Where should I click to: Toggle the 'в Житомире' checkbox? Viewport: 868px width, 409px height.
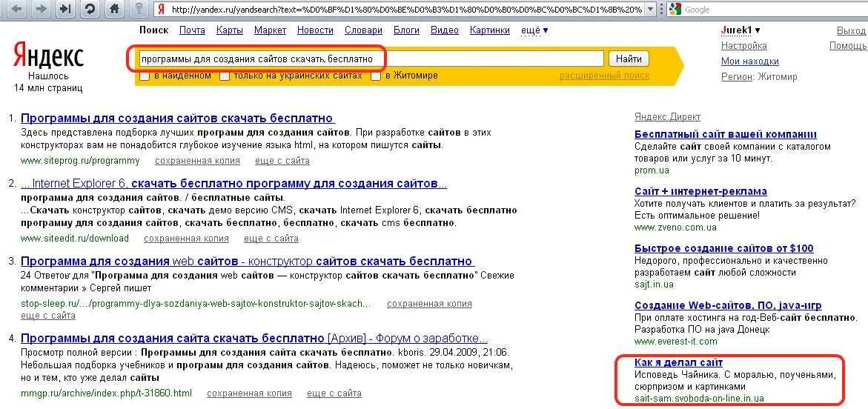coord(375,76)
